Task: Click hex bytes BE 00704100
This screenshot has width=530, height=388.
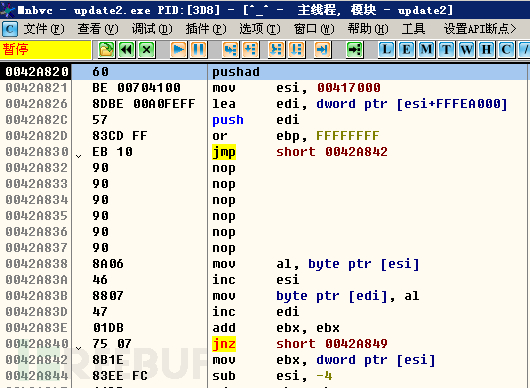Action: [x=136, y=88]
